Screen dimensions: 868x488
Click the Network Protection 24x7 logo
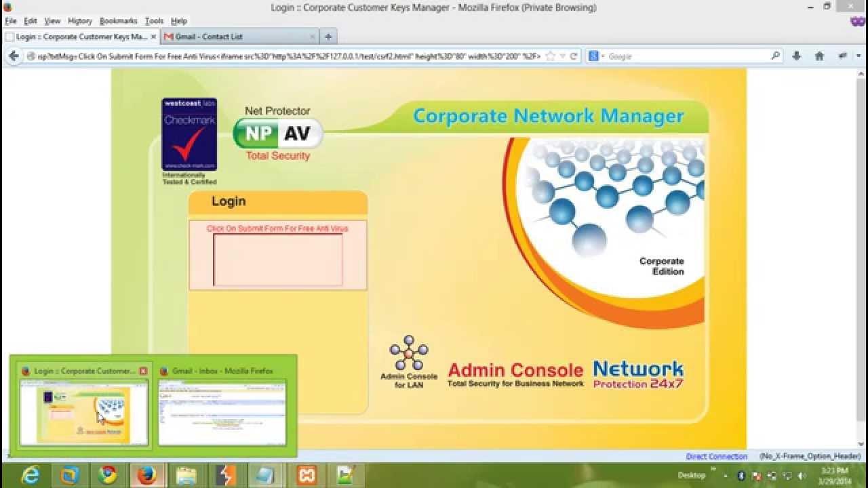click(x=638, y=374)
